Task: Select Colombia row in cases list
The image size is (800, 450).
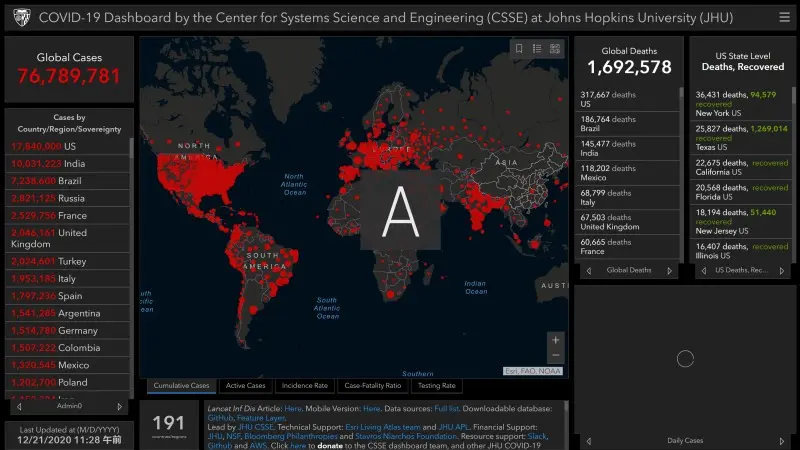Action: click(67, 348)
